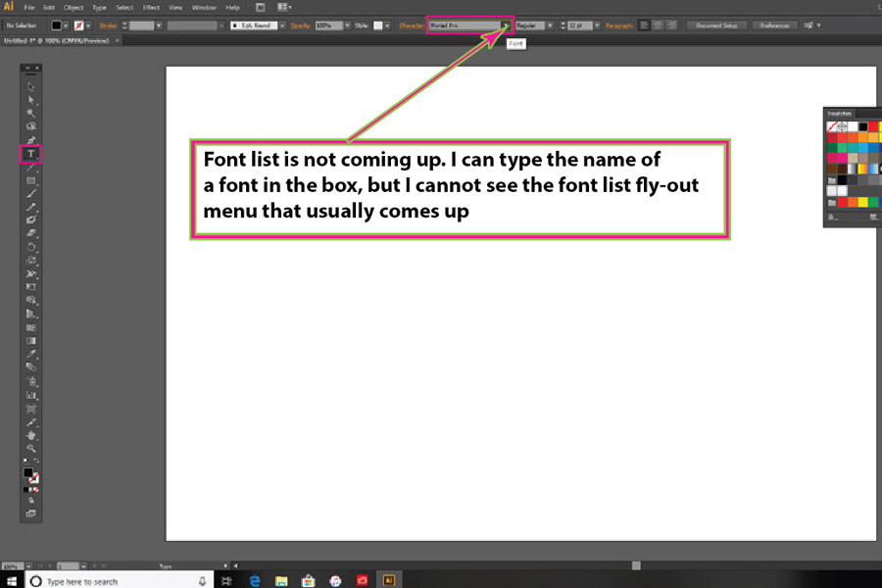The width and height of the screenshot is (882, 588).
Task: Expand the fill color dropdown arrow
Action: pos(66,25)
